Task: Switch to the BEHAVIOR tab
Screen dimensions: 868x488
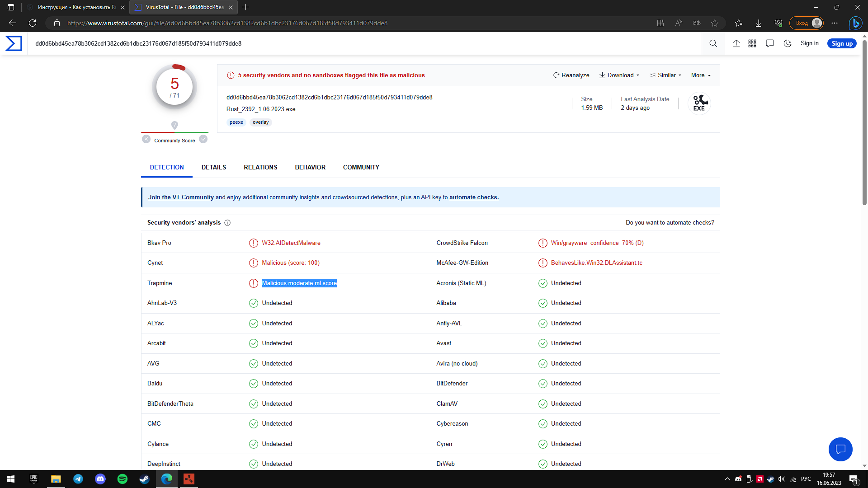Action: [x=310, y=167]
